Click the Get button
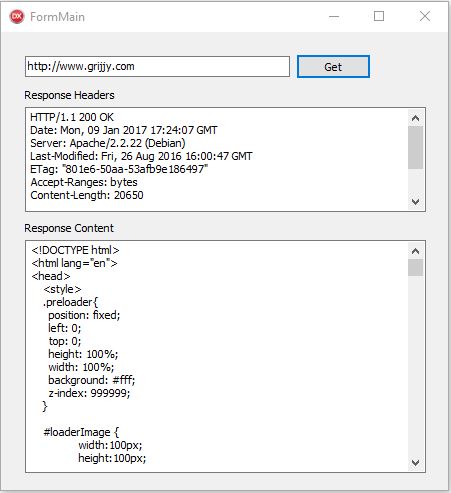This screenshot has height=493, width=451. point(333,67)
